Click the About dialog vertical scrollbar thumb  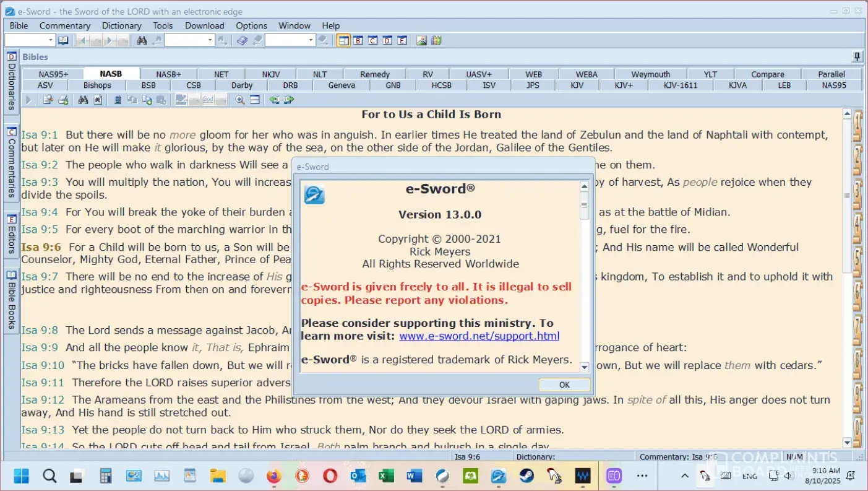pyautogui.click(x=584, y=205)
